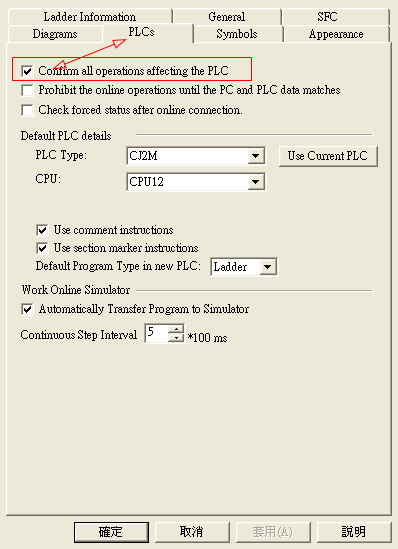The height and width of the screenshot is (549, 398).
Task: Increase the Continuous Step Interval value
Action: (176, 329)
